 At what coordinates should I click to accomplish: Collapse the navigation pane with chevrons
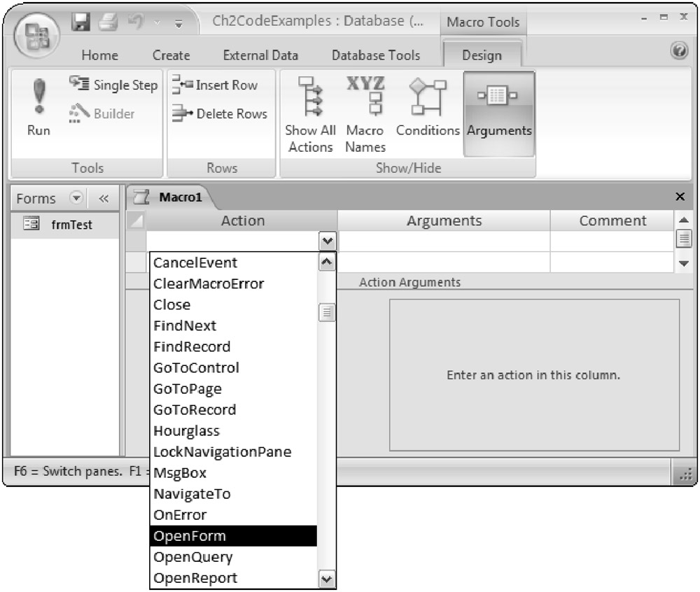click(x=103, y=199)
